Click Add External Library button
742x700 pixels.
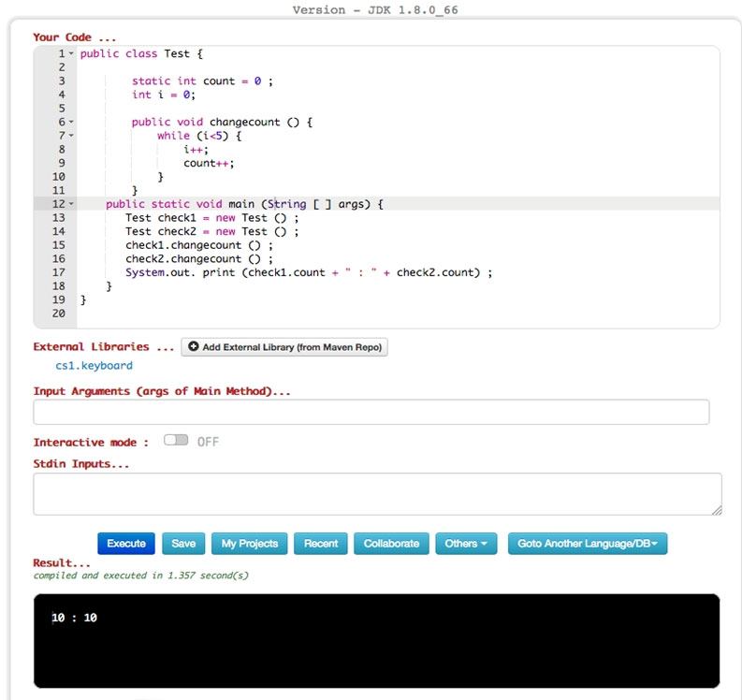pos(284,347)
